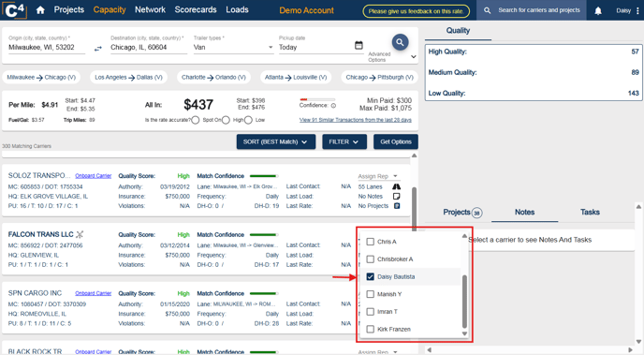This screenshot has height=355, width=644.
Task: Select the Spot On radio button
Action: (x=196, y=120)
